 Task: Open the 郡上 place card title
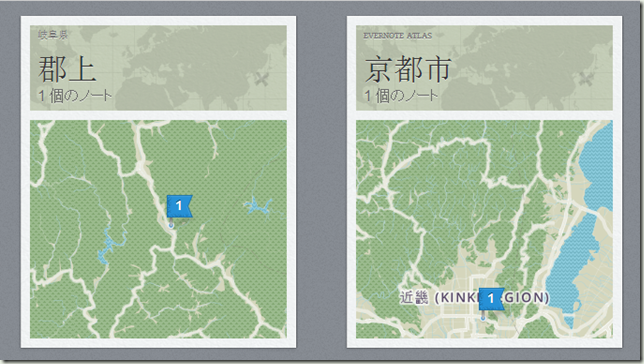67,69
